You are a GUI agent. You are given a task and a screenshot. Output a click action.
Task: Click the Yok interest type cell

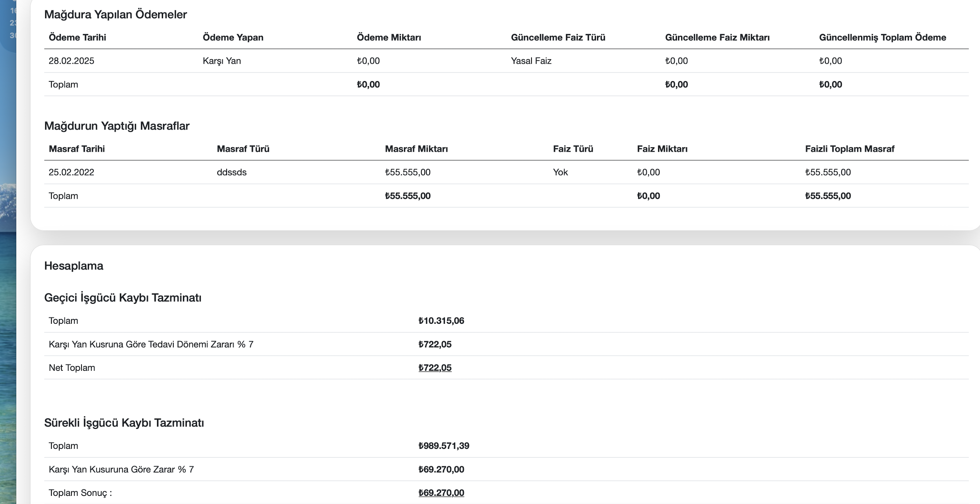point(560,172)
